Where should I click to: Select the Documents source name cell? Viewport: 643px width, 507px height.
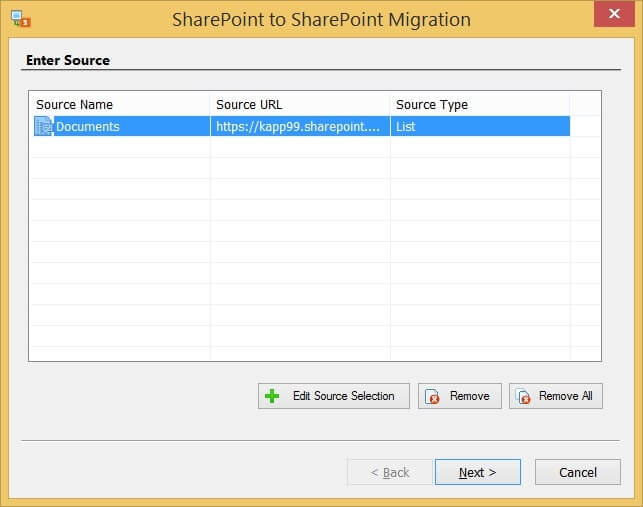[x=121, y=126]
